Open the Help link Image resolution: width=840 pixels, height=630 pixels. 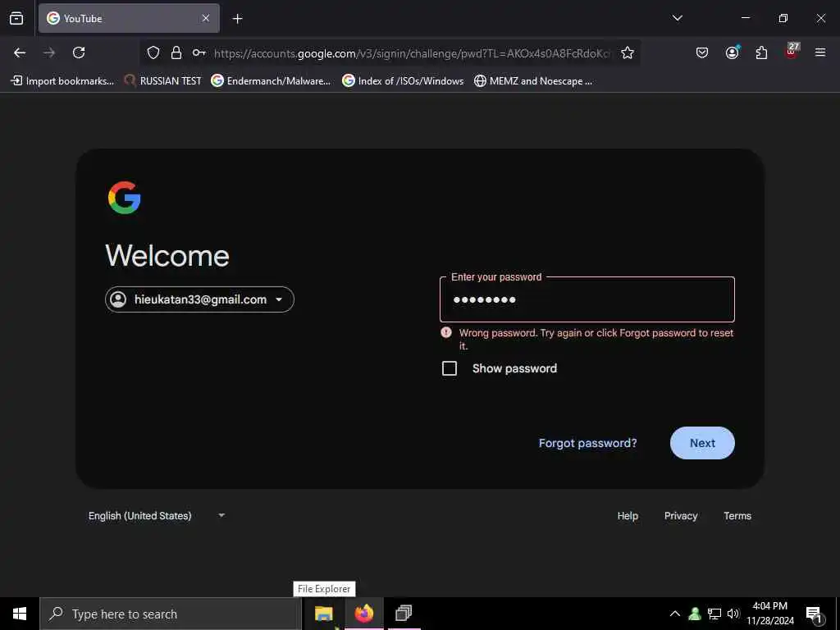(x=628, y=515)
